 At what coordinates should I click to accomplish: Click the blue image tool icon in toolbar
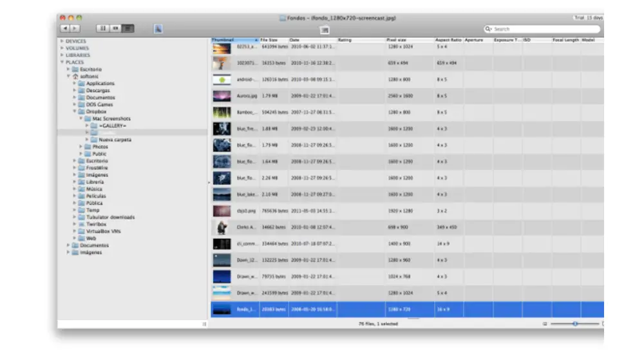click(x=159, y=28)
